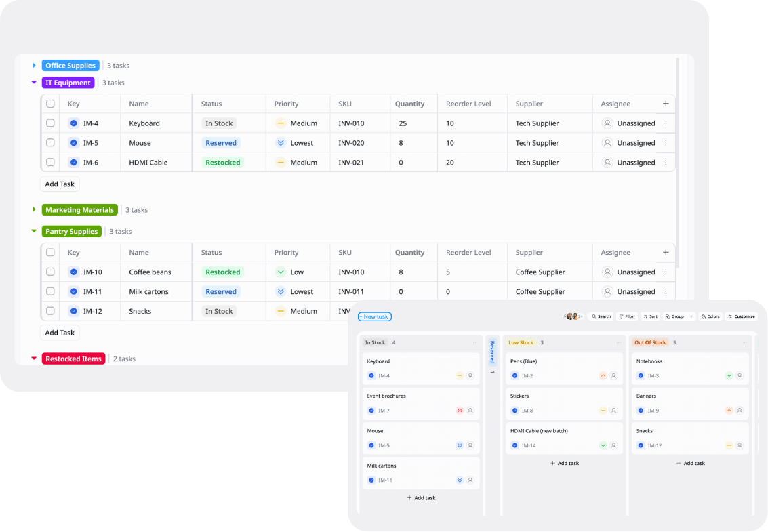Image resolution: width=768 pixels, height=532 pixels.
Task: Click Add task in Low Stock column
Action: 565,463
